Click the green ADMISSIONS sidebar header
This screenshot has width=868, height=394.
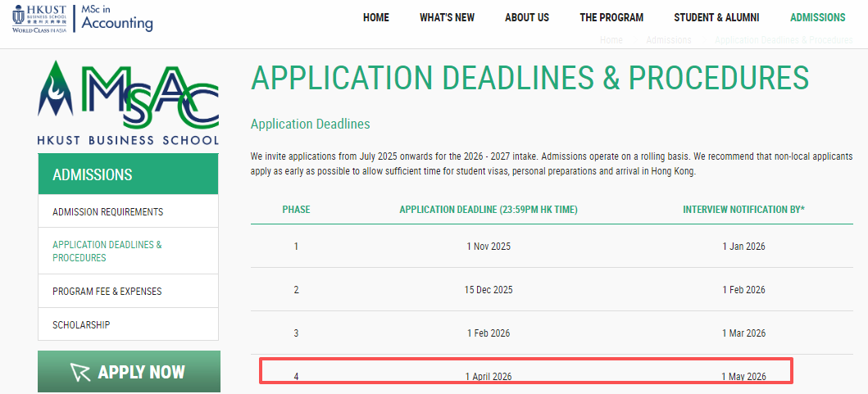point(128,174)
